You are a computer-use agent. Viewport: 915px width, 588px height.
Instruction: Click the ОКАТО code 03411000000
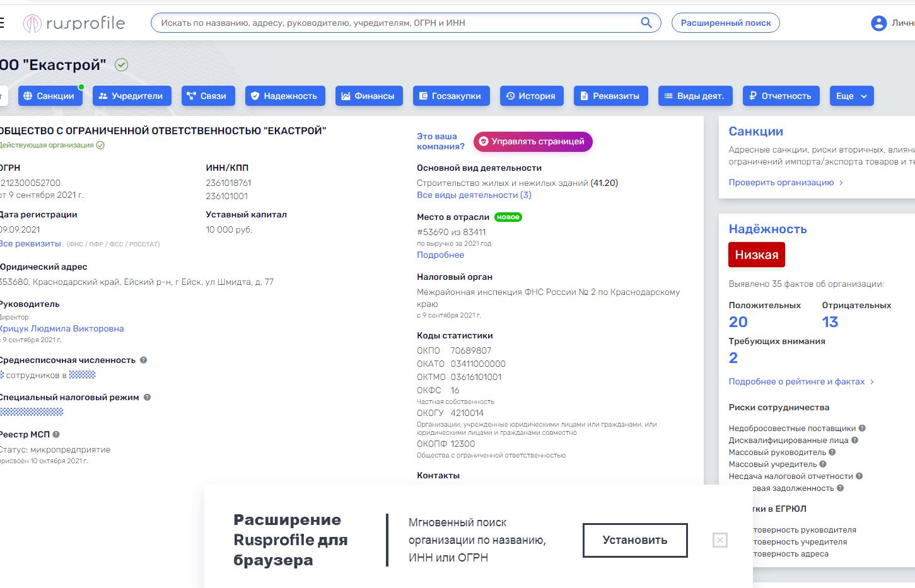point(478,364)
